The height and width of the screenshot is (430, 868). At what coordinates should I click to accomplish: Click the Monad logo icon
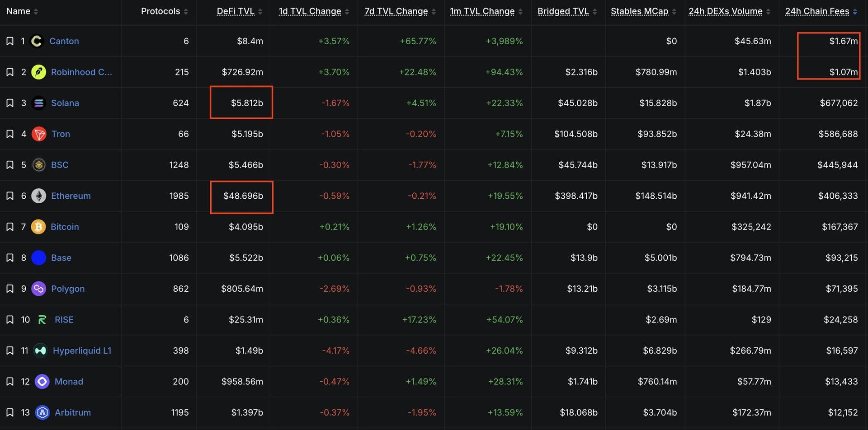42,382
